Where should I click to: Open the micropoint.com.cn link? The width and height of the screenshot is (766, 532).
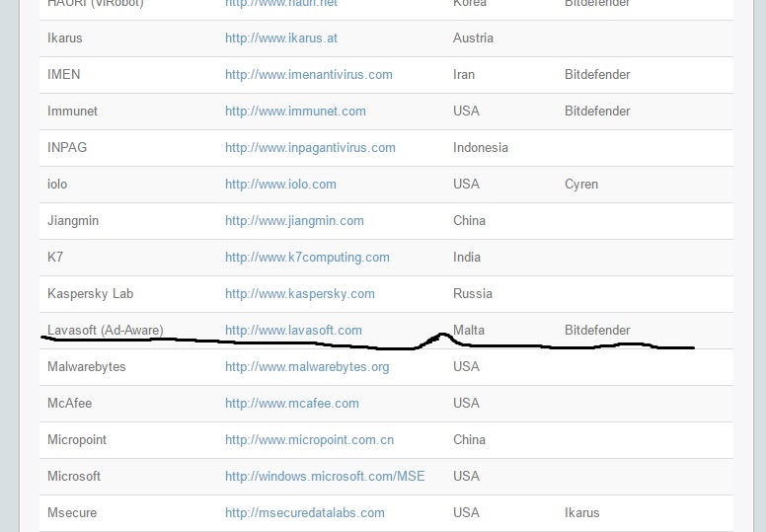309,440
